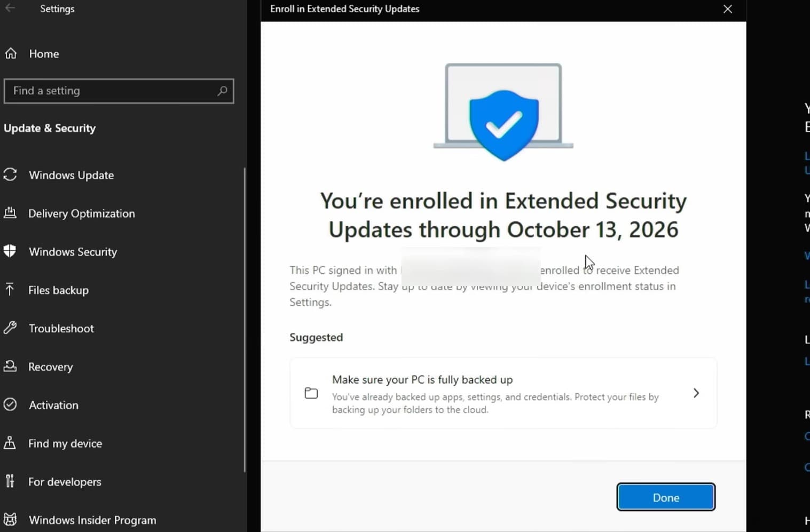Click the magnifier icon in the search box
The width and height of the screenshot is (810, 532).
click(x=222, y=91)
